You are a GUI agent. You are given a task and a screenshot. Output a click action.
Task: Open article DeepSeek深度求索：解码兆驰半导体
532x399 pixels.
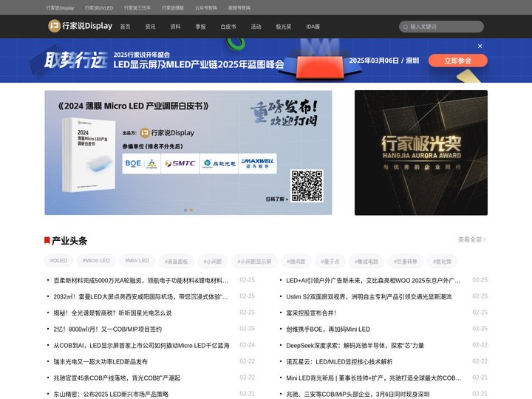(x=355, y=345)
